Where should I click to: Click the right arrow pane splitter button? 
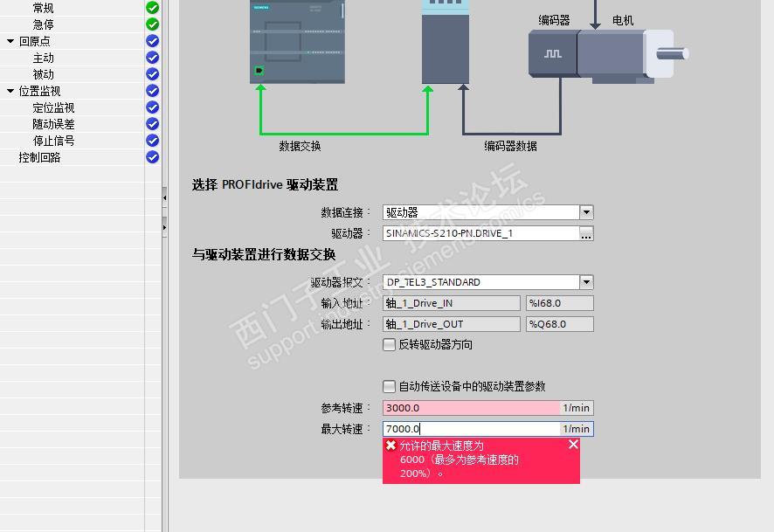tap(164, 227)
